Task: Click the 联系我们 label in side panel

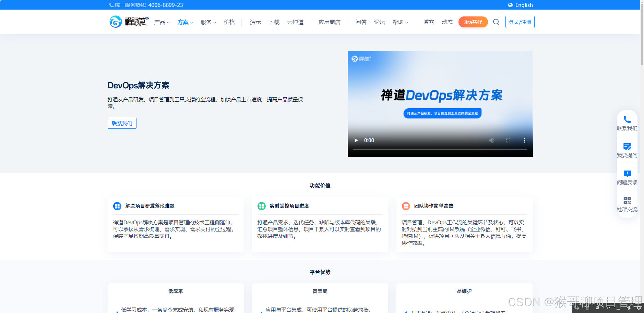Action: pyautogui.click(x=627, y=128)
